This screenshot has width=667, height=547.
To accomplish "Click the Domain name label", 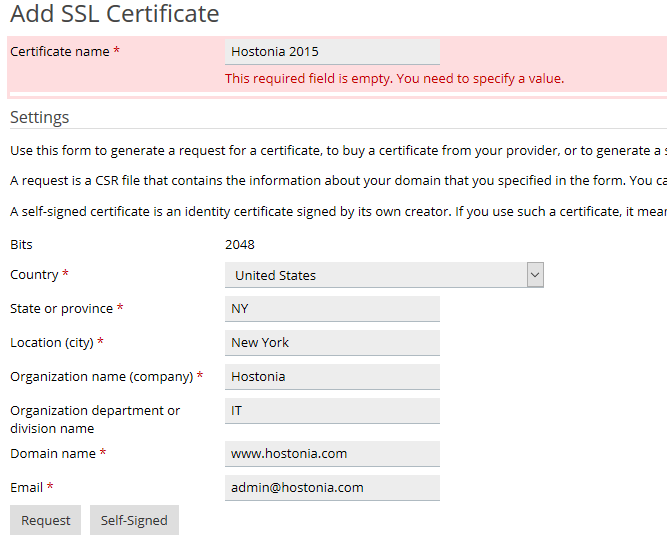I will 53,453.
